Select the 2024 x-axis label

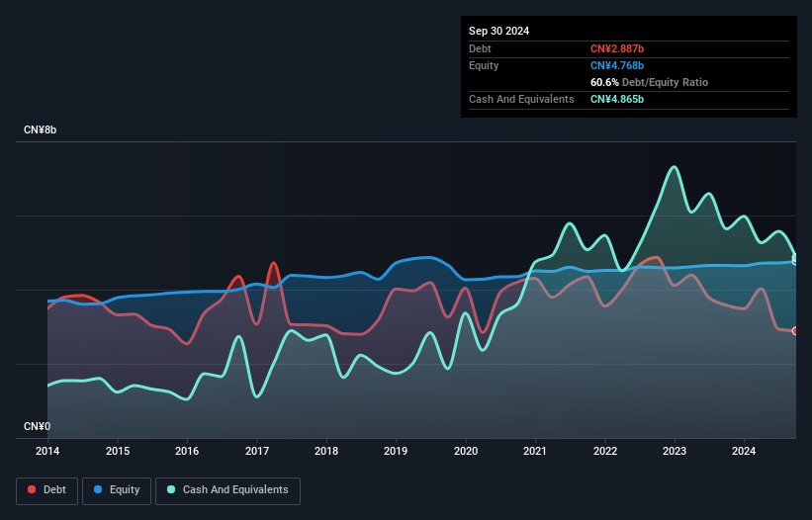(744, 451)
